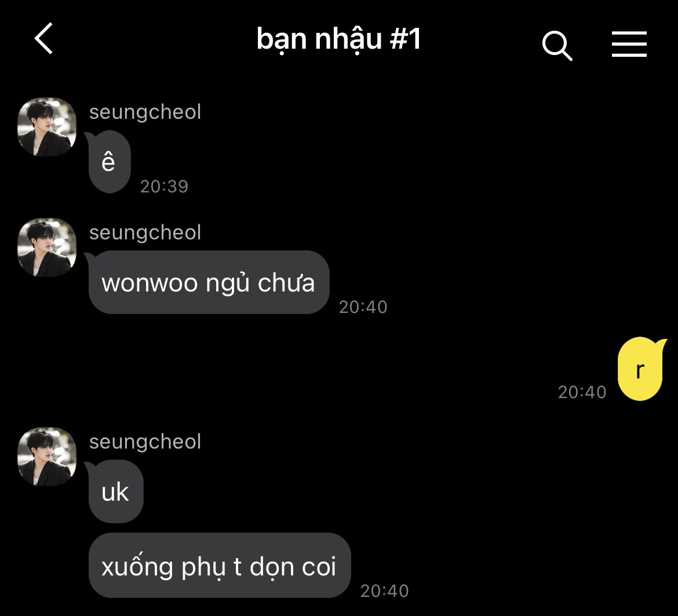
Task: Tap the 20:39 timestamp
Action: pos(165,187)
